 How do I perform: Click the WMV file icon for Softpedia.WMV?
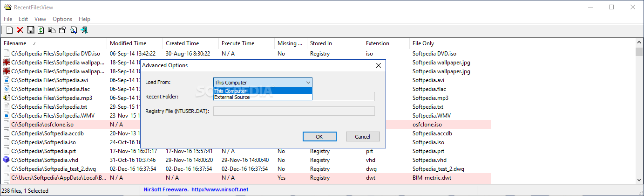7,116
